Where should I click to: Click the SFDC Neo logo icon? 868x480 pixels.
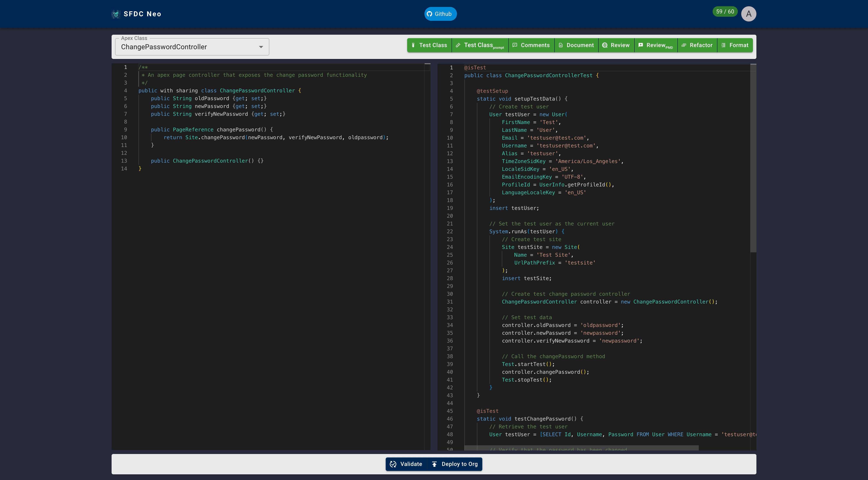[x=115, y=14]
